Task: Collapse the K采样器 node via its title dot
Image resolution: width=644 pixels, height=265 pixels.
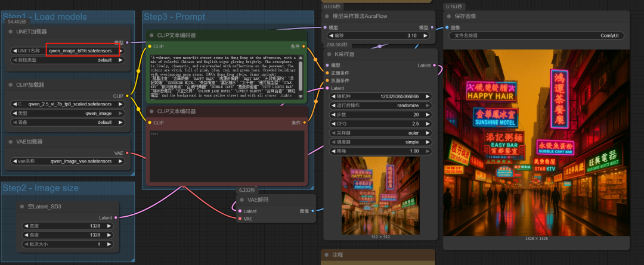Action: (x=329, y=54)
